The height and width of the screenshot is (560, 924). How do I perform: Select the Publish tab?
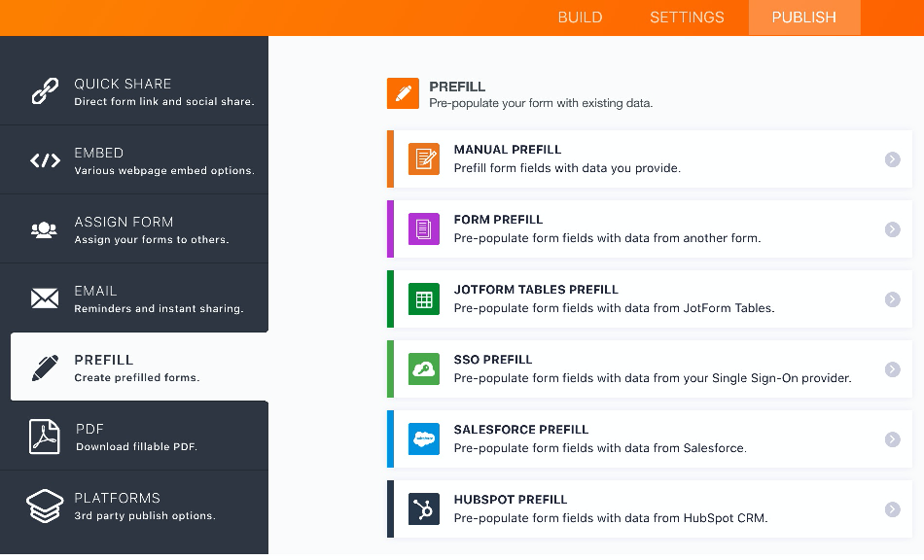click(x=803, y=17)
